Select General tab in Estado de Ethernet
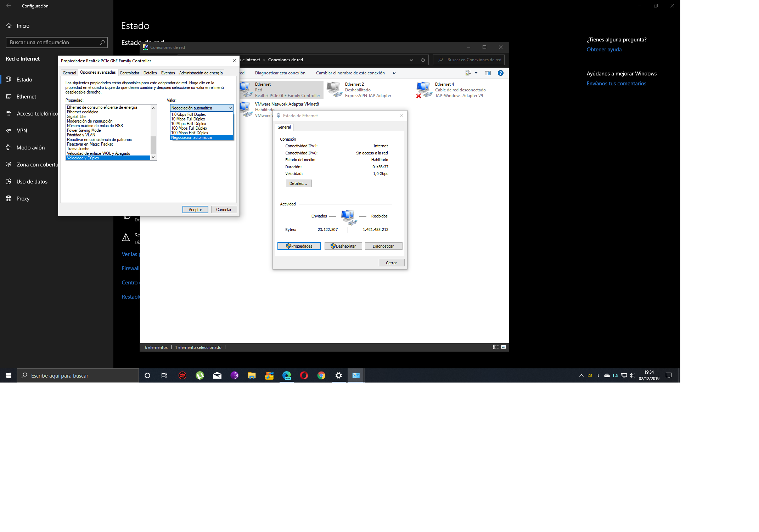The height and width of the screenshot is (532, 759). tap(284, 127)
